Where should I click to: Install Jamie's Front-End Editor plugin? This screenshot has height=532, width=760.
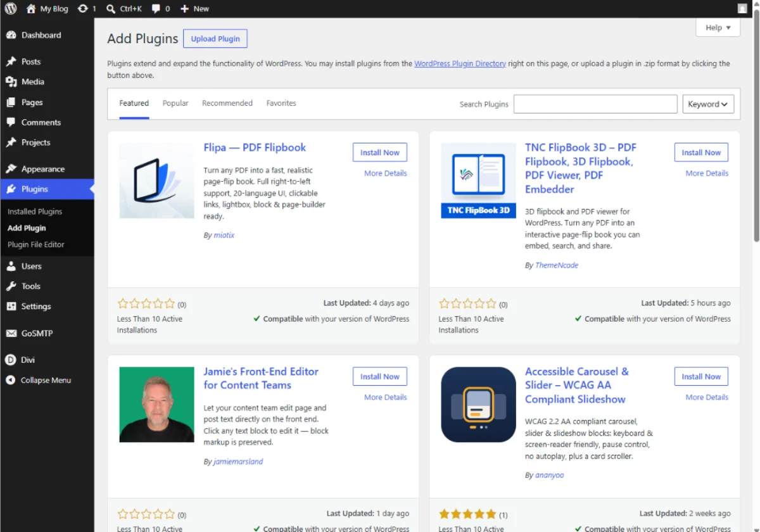pyautogui.click(x=380, y=377)
